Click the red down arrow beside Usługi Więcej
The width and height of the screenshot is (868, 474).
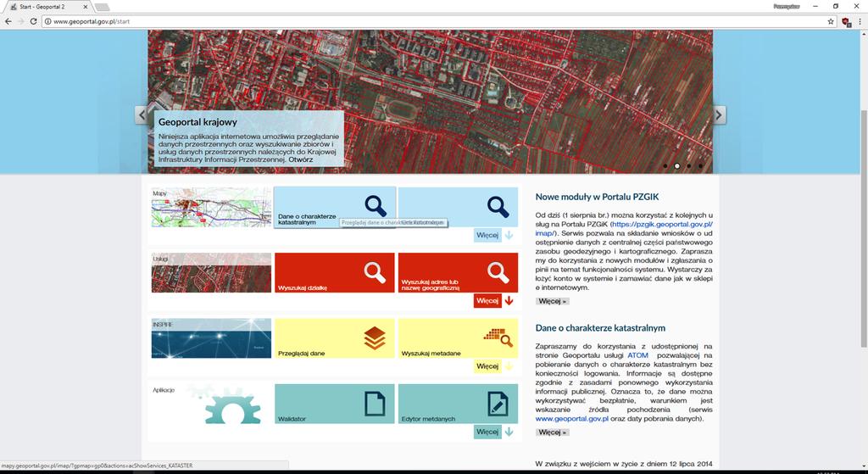509,301
